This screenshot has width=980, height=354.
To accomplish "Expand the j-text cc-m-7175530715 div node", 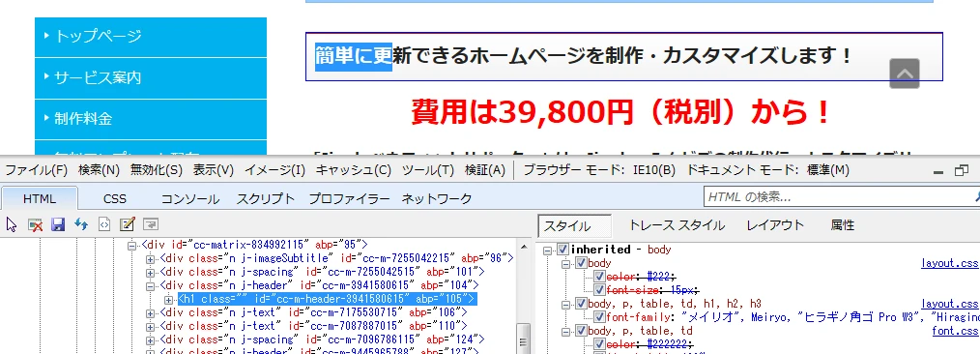I will [150, 313].
